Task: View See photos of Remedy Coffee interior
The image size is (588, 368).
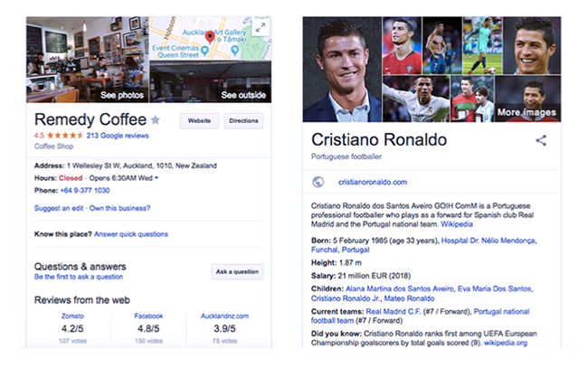Action: coord(88,60)
